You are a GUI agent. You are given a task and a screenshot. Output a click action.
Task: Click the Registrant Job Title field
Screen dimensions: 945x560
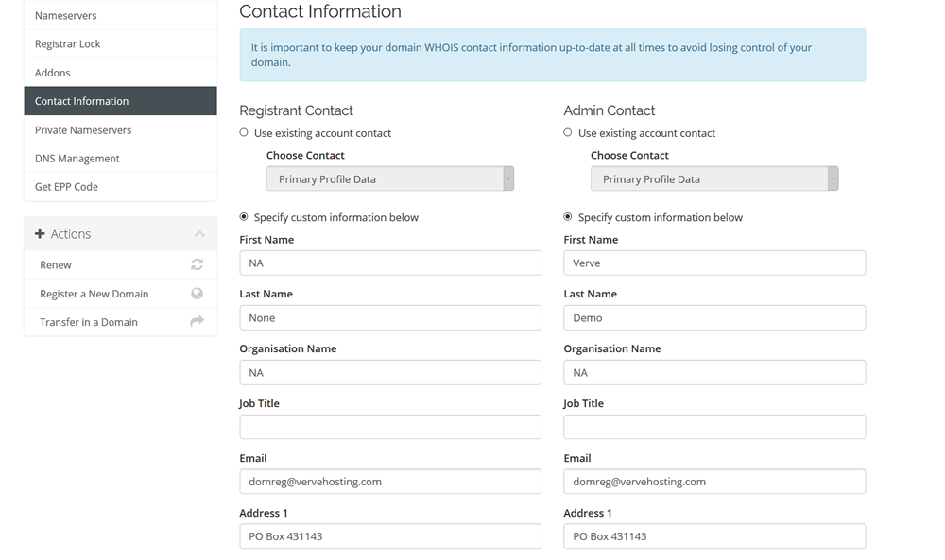click(390, 427)
